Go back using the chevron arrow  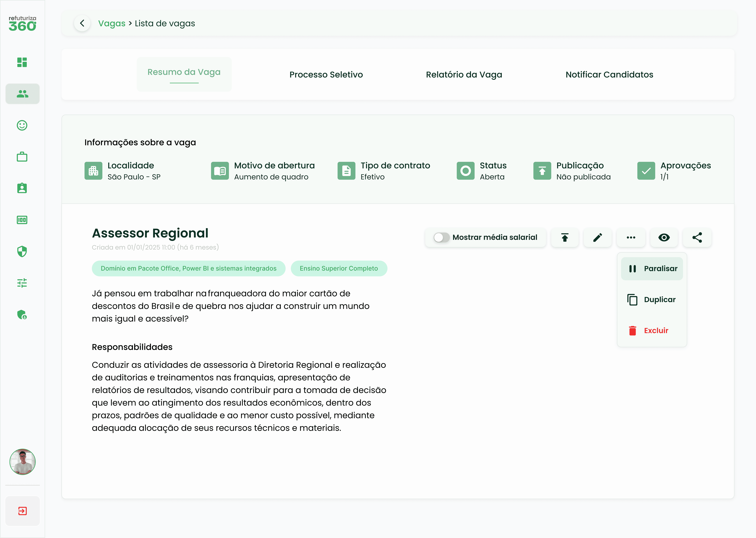[x=82, y=23]
